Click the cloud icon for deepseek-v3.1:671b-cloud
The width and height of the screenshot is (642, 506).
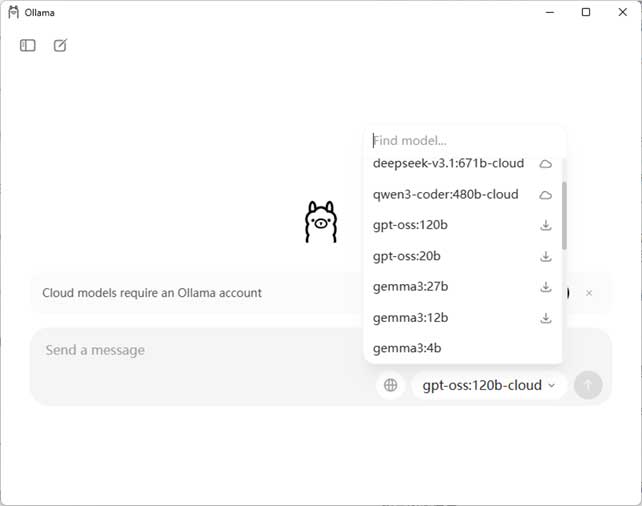(x=545, y=164)
